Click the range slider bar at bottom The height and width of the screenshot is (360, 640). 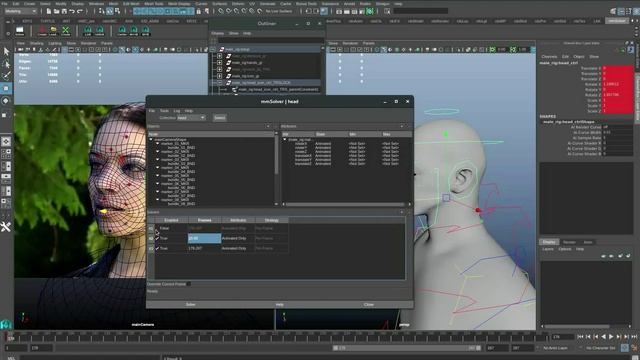[407, 348]
